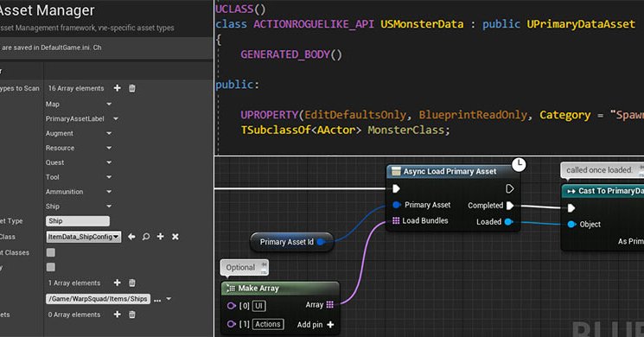Viewport: 644px width, 337px height.
Task: Empty the 0 Array elements list via trash icon
Action: (x=132, y=315)
